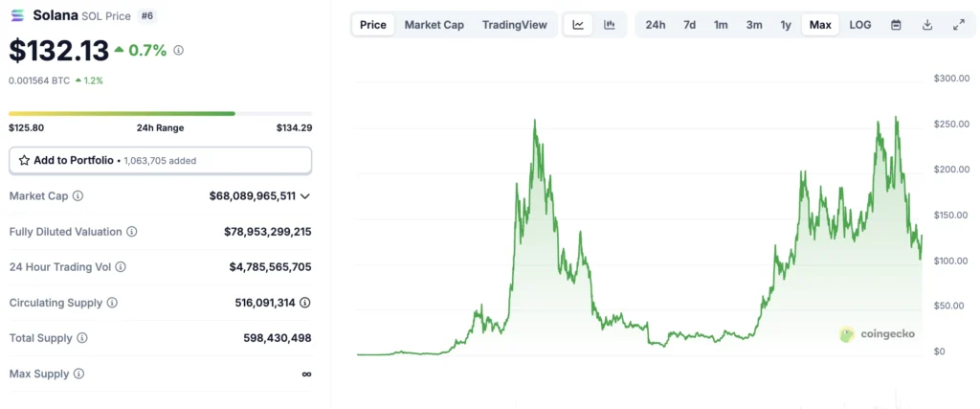This screenshot has width=980, height=409.
Task: Switch chart to line view icon
Action: [578, 25]
